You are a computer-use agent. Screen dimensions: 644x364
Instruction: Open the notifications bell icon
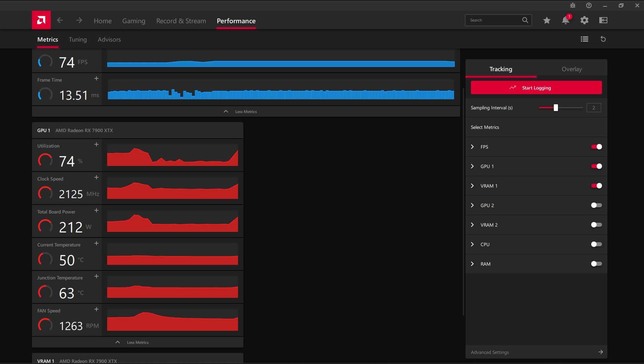565,20
